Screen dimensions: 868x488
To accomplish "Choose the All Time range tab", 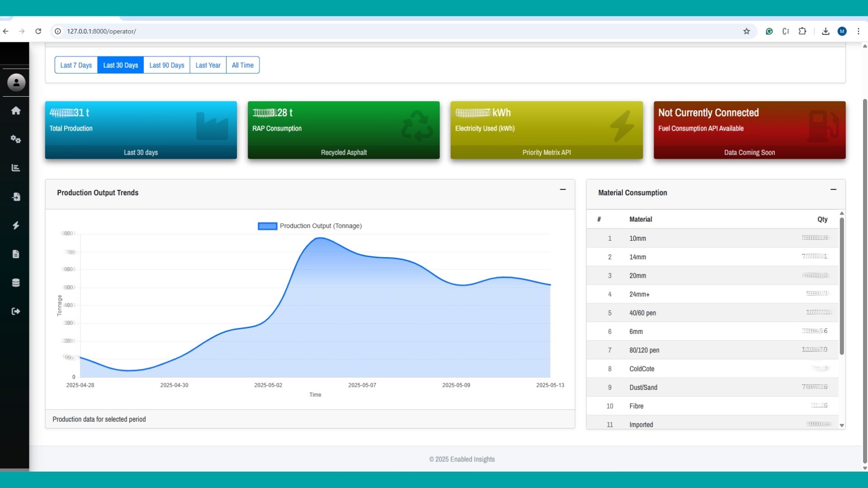I will click(x=243, y=65).
